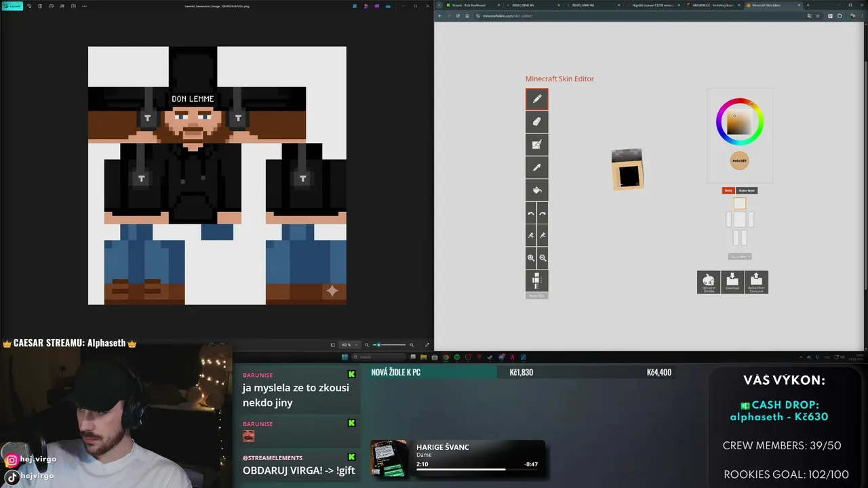This screenshot has width=868, height=488.
Task: Click the 3D head model preview
Action: point(627,169)
